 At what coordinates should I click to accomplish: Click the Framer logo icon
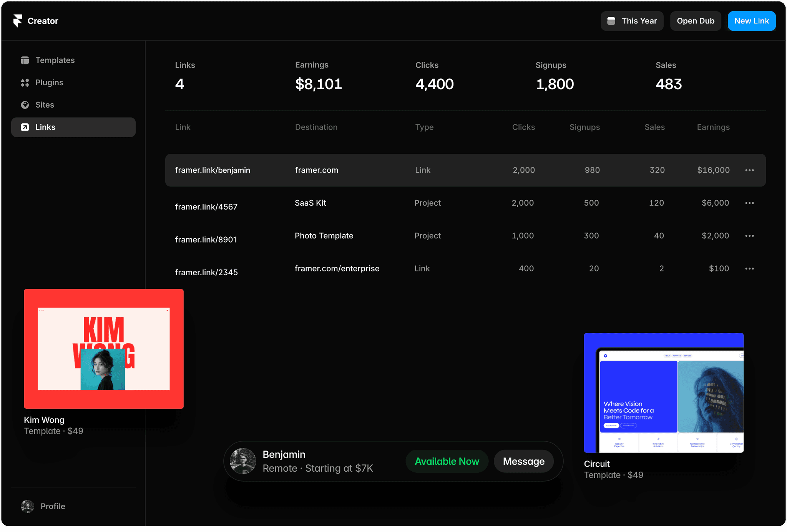[x=18, y=21]
